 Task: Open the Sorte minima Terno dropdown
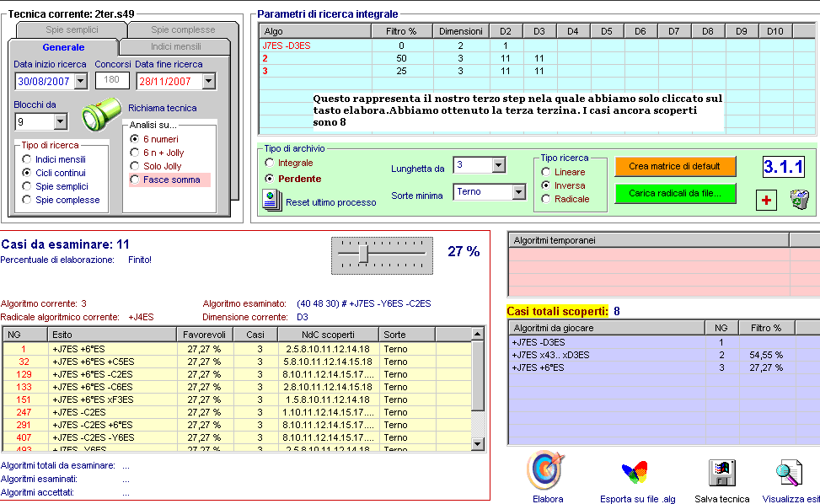(x=518, y=192)
